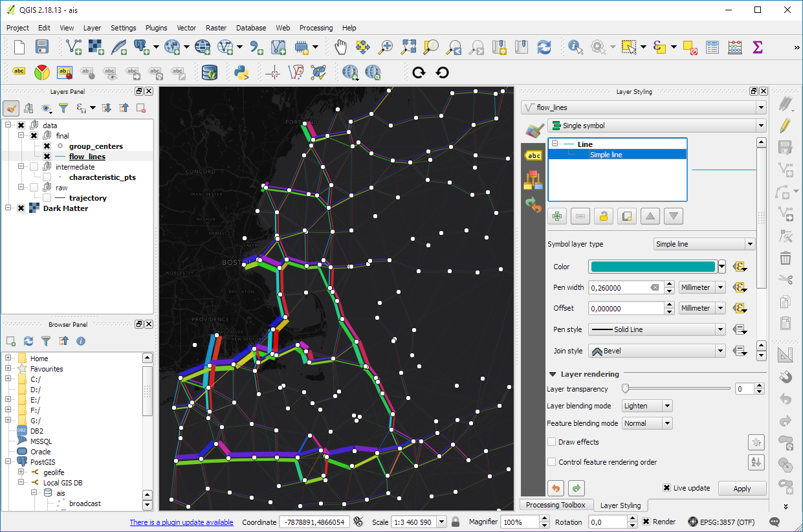The image size is (803, 532).
Task: Open the Processing menu
Action: pyautogui.click(x=316, y=28)
